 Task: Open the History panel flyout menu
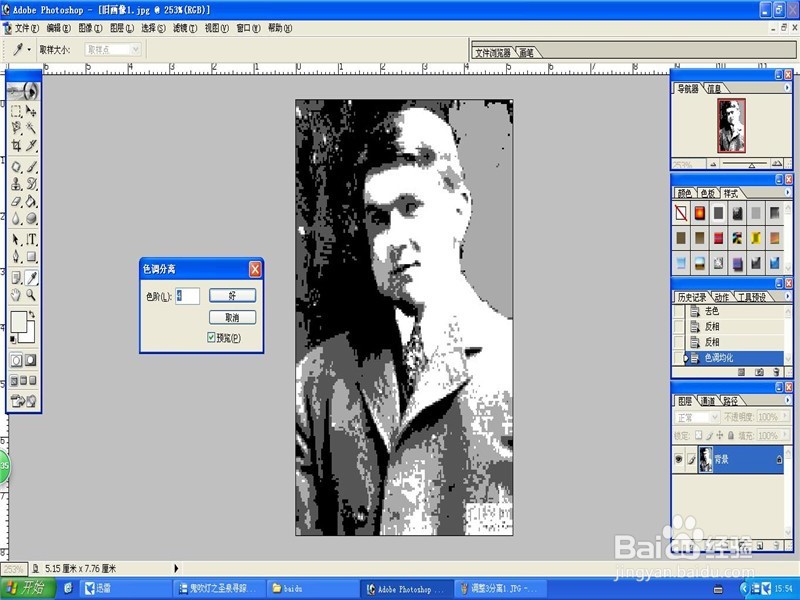pos(787,296)
